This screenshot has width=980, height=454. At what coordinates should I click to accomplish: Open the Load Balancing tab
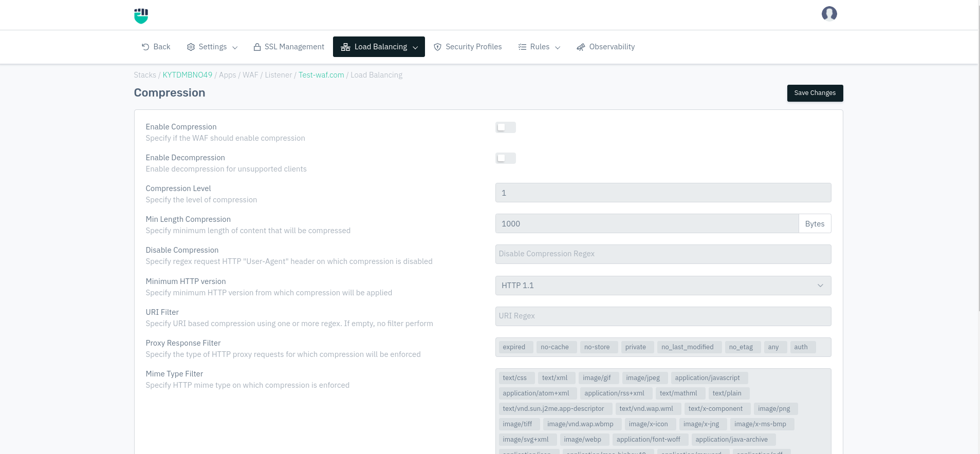[379, 47]
